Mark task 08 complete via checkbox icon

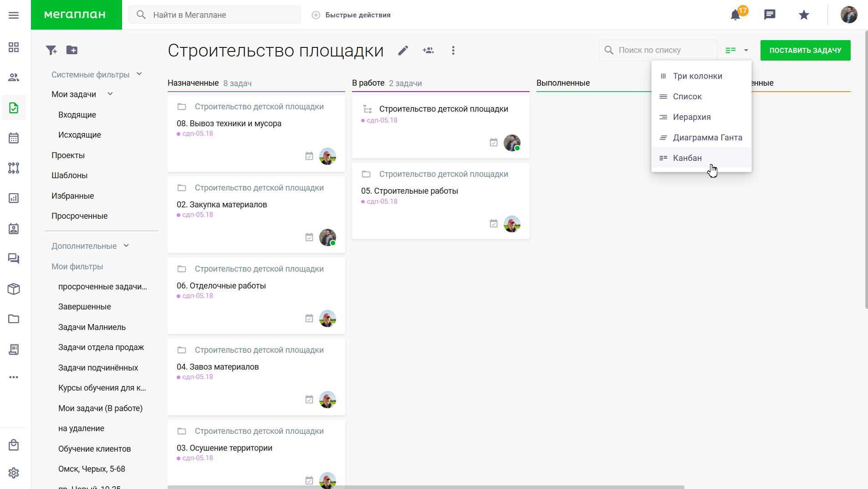click(x=309, y=156)
